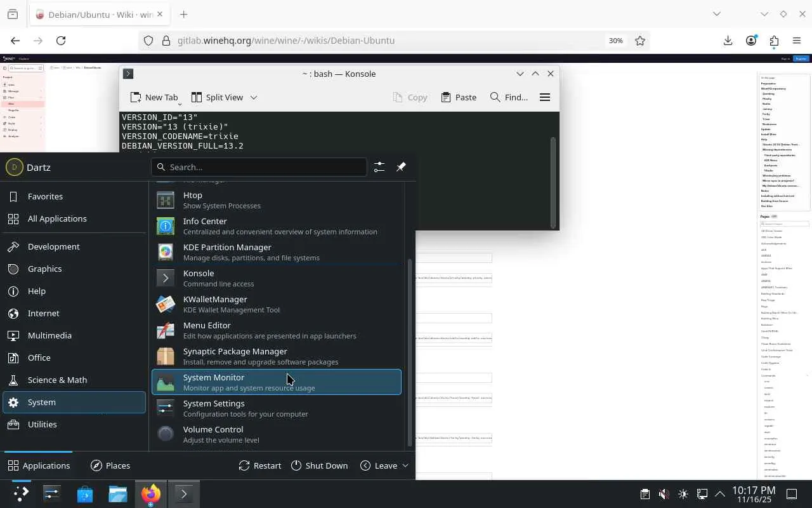Open the Konsole hamburger menu
This screenshot has height=508, width=812.
(x=544, y=97)
